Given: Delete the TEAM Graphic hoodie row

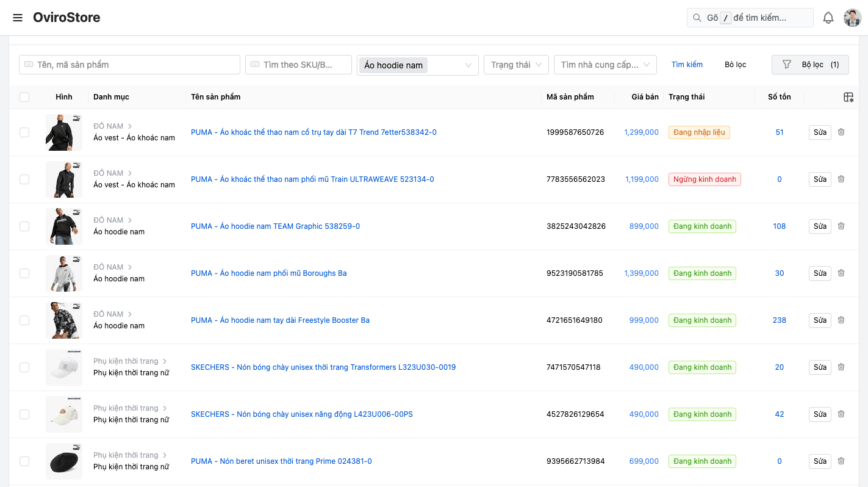Looking at the screenshot, I should point(841,226).
